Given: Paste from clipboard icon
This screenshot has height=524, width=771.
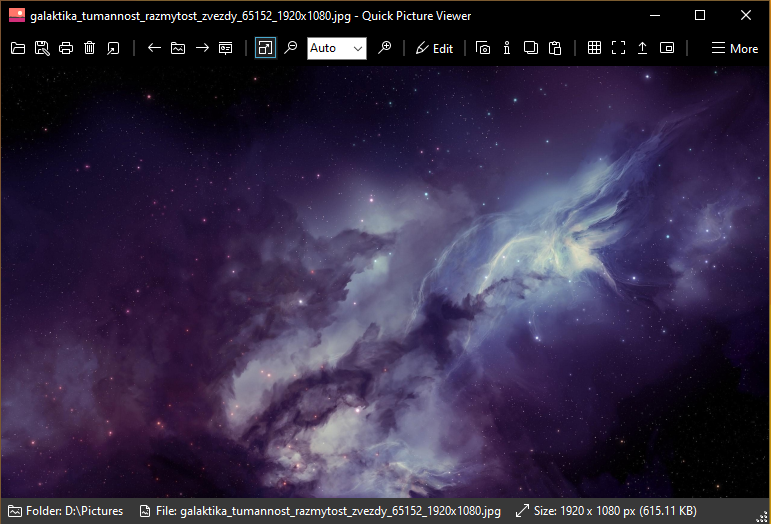Looking at the screenshot, I should (x=555, y=48).
